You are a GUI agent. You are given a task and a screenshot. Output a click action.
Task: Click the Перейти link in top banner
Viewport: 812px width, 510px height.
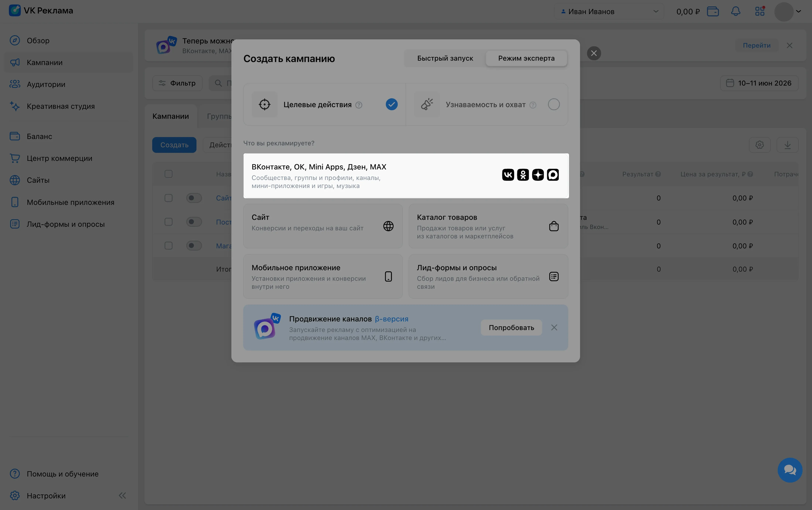point(756,45)
